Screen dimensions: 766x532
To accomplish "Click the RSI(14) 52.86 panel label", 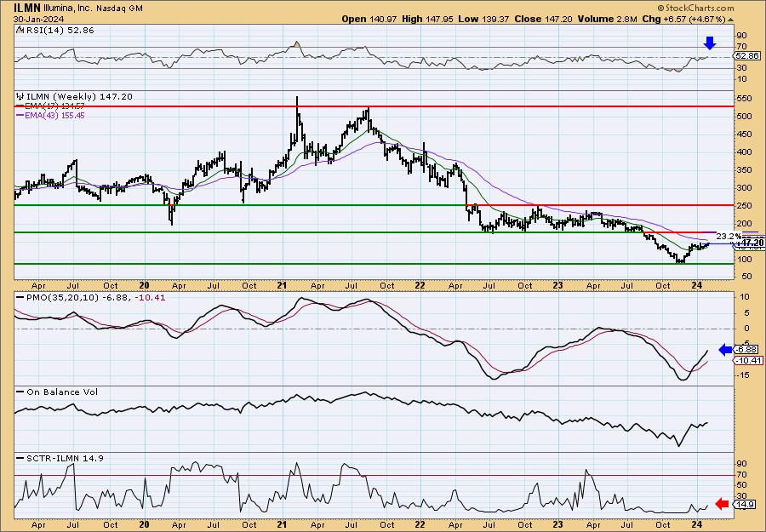I will tap(60, 31).
